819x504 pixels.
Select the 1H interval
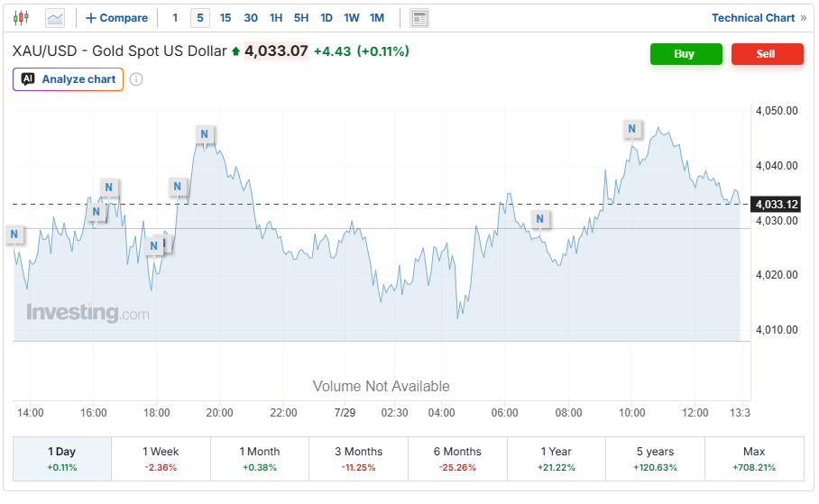point(276,18)
